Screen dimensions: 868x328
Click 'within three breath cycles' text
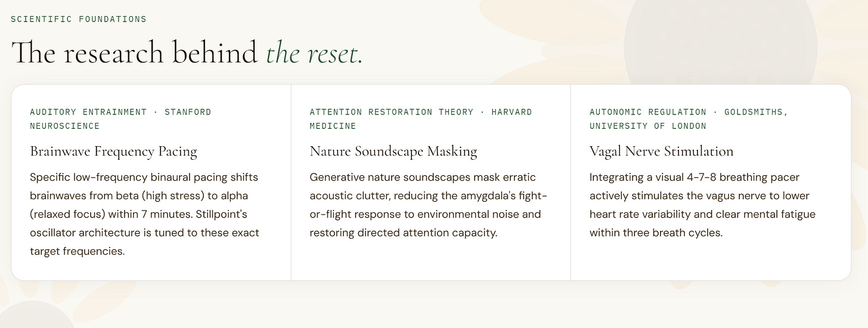[x=656, y=233]
